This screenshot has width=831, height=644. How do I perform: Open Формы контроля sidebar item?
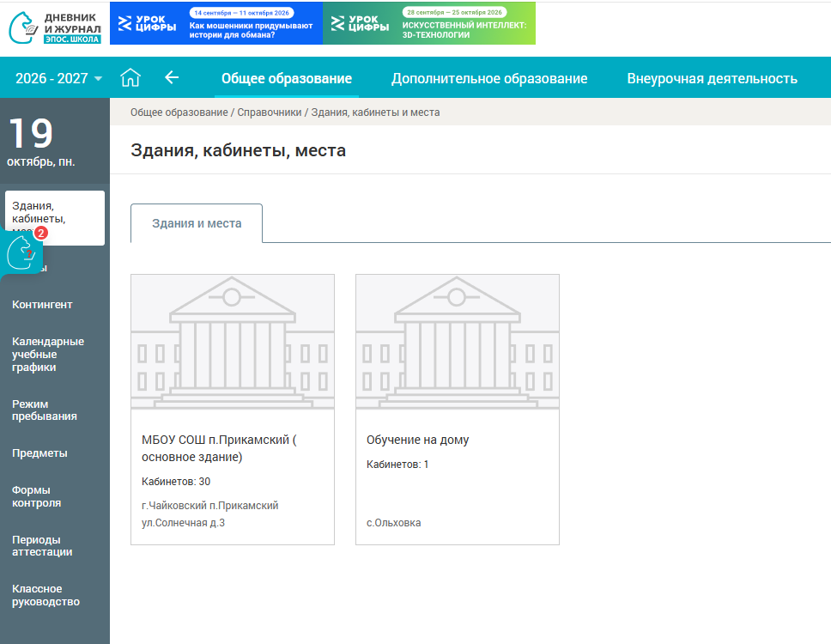(37, 496)
